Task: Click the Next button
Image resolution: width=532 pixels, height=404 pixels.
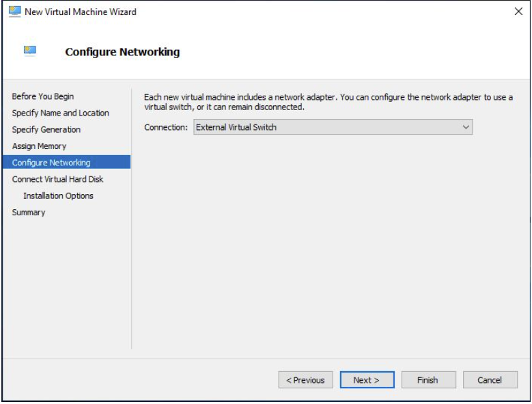Action: pos(367,380)
